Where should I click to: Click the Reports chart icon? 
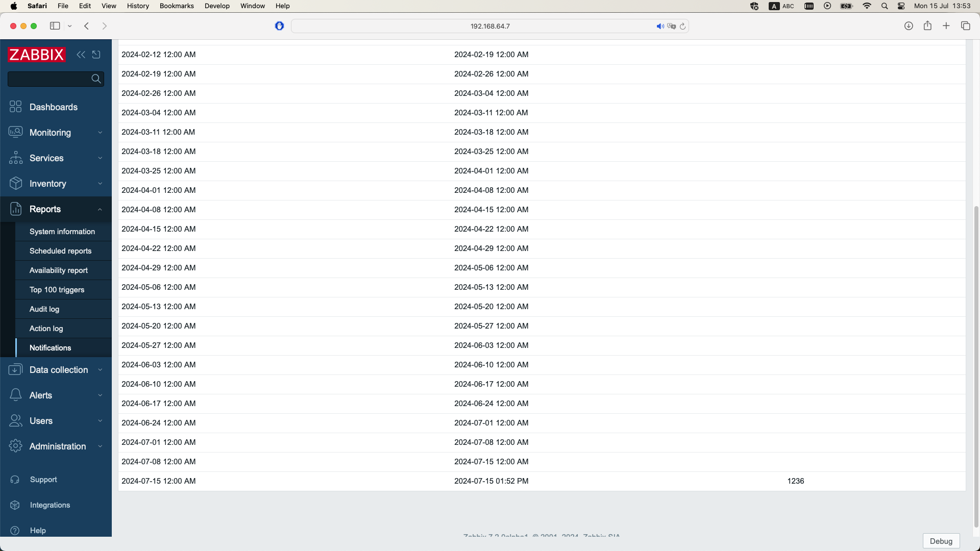click(16, 209)
